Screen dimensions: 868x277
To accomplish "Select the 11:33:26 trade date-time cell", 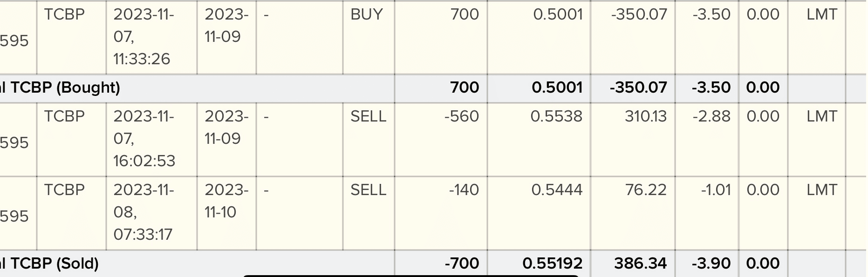I will tap(143, 37).
